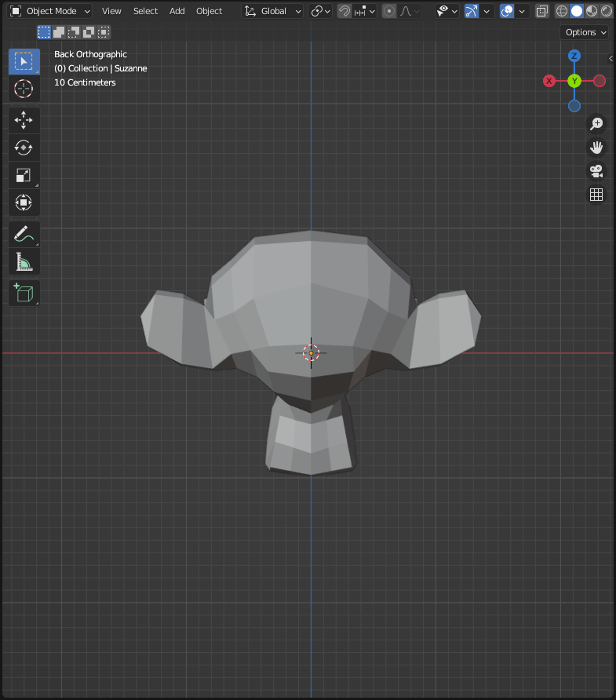Viewport: 616px width, 700px height.
Task: Click the '(0) Collection | Suzanne' text
Action: pos(100,68)
